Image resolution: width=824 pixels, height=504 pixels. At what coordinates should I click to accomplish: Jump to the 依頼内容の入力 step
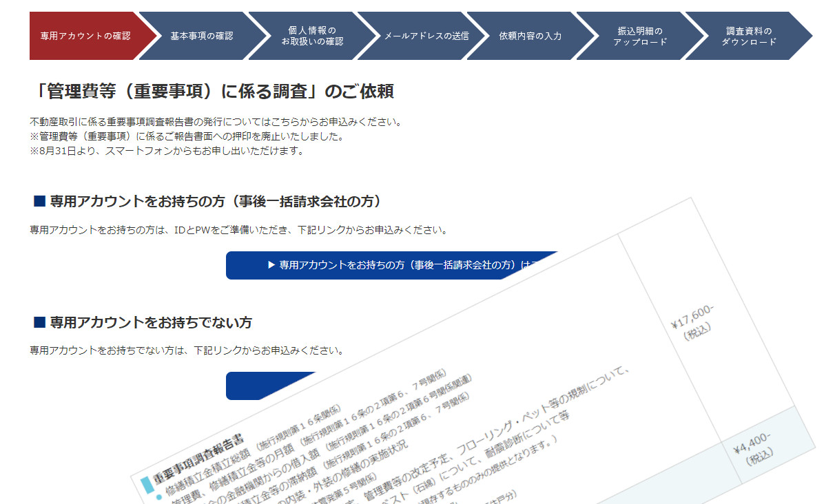[531, 36]
